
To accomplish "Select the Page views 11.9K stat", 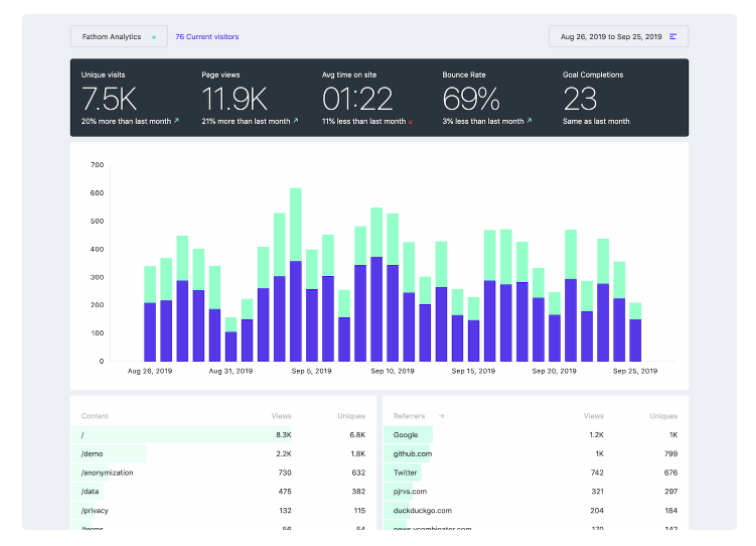I will 250,98.
